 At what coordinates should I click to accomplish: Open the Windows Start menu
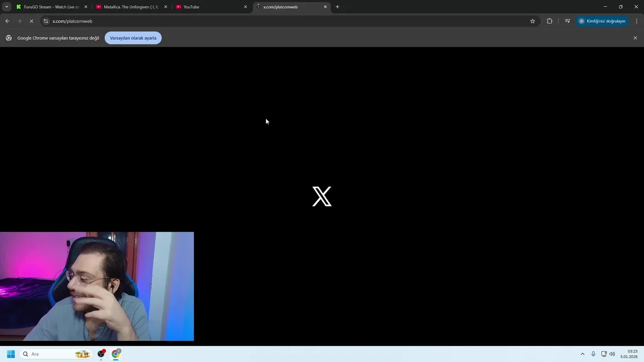point(11,354)
